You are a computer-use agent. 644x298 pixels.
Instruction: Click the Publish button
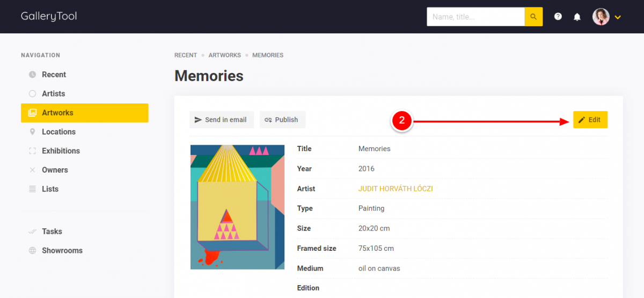(282, 120)
